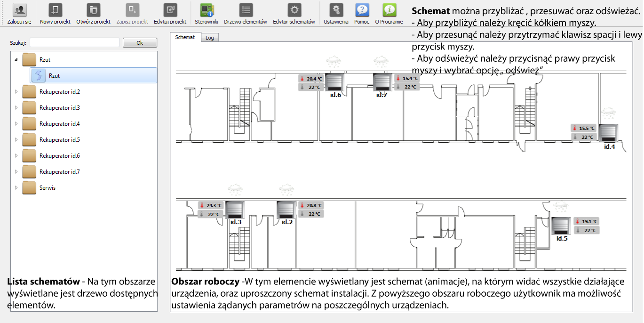Viewport: 644px width, 323px height.
Task: Click the 15.5 °C reading at id.4
Action: [x=583, y=128]
